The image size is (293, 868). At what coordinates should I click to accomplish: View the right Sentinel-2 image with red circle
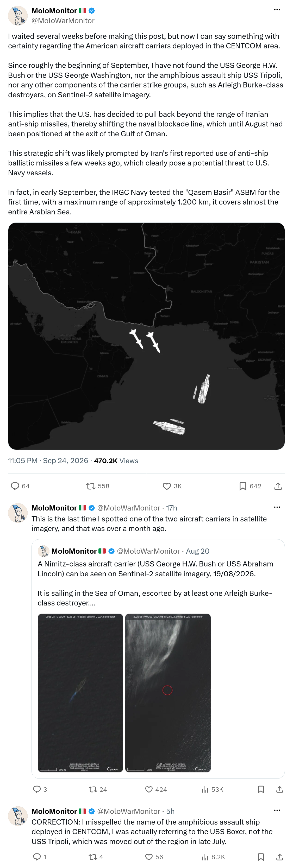[168, 693]
